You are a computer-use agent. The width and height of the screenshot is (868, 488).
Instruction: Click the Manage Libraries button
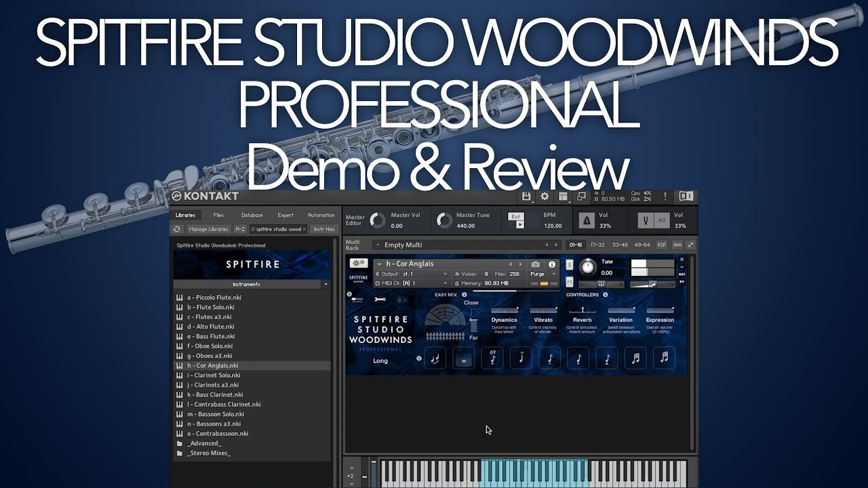[x=209, y=229]
